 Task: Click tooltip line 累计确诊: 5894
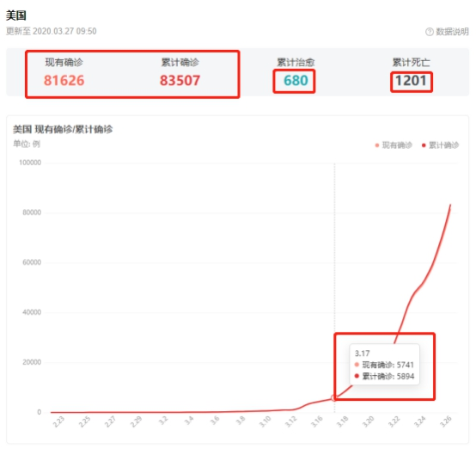tap(384, 377)
